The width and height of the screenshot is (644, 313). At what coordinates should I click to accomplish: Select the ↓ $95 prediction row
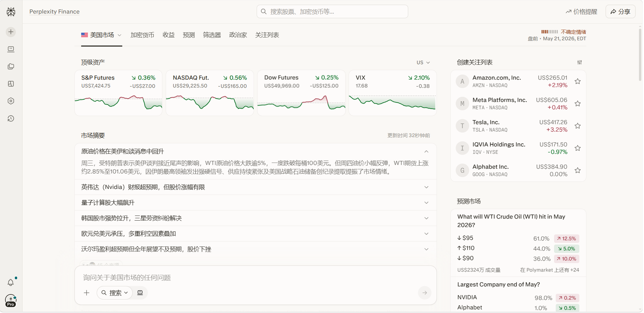(x=518, y=238)
